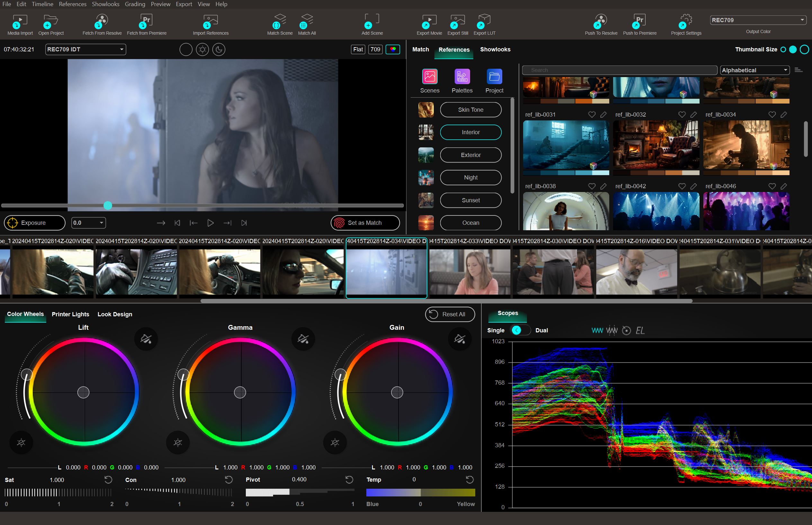
Task: Click Push To Resolve icon
Action: pyautogui.click(x=601, y=21)
